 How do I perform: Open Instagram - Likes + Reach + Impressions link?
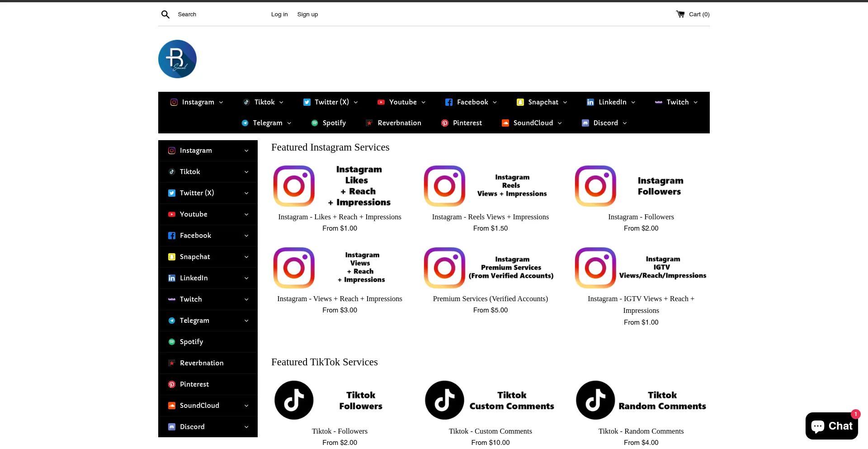(340, 217)
